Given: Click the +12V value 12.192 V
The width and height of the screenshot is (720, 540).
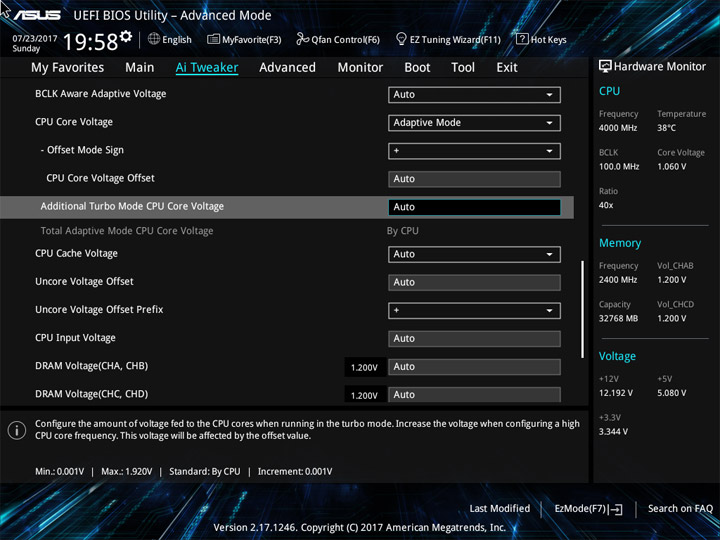Looking at the screenshot, I should [x=615, y=393].
